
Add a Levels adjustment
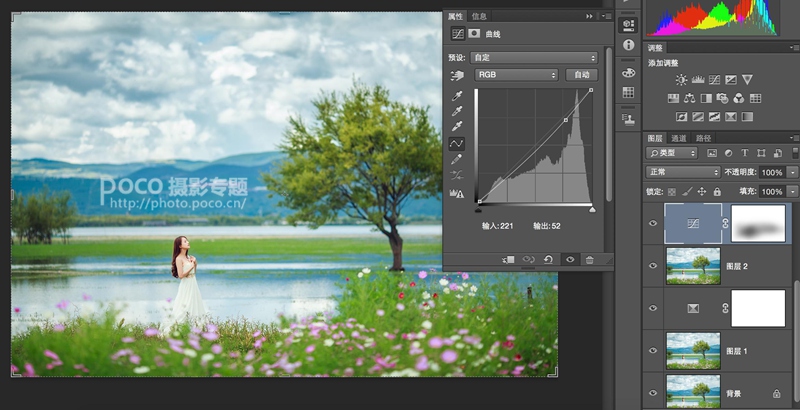698,80
